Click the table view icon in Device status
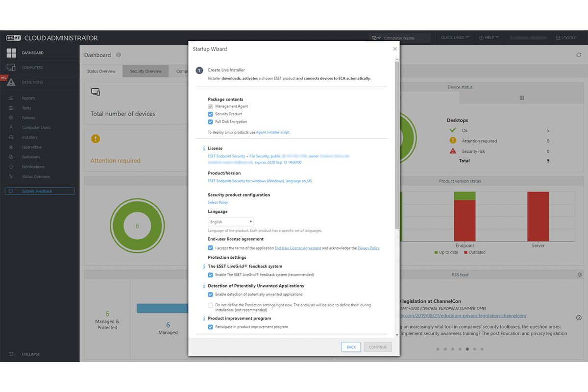The width and height of the screenshot is (588, 392). point(522,98)
